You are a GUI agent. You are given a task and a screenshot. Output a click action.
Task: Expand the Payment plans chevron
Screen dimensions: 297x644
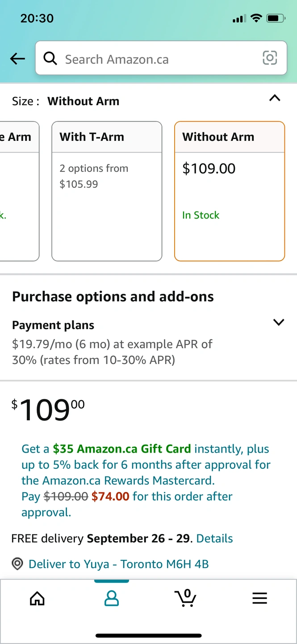pos(279,322)
